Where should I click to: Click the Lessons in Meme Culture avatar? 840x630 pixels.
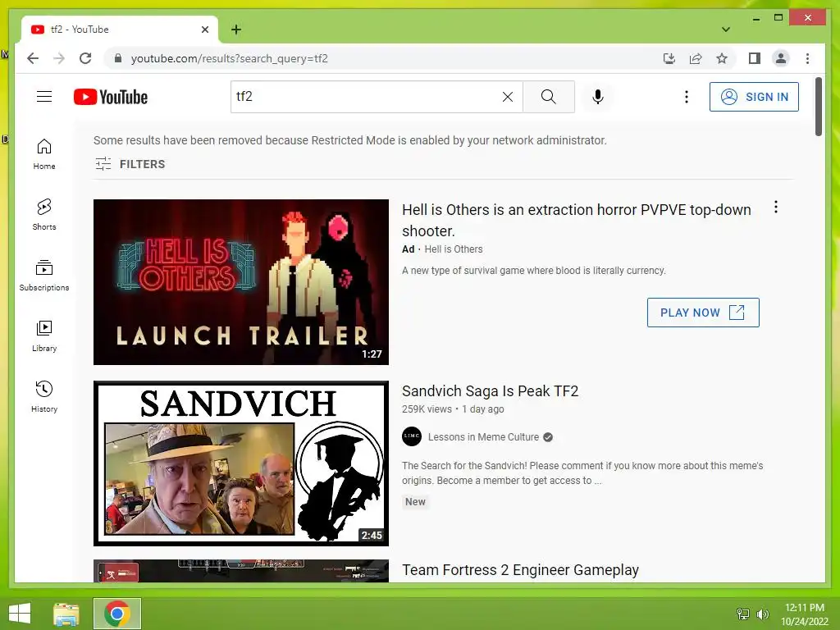tap(412, 436)
